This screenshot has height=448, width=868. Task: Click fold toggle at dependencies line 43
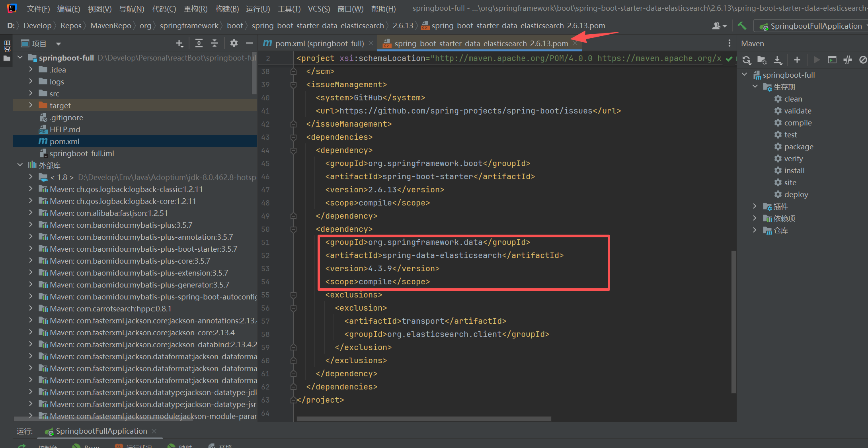coord(293,137)
